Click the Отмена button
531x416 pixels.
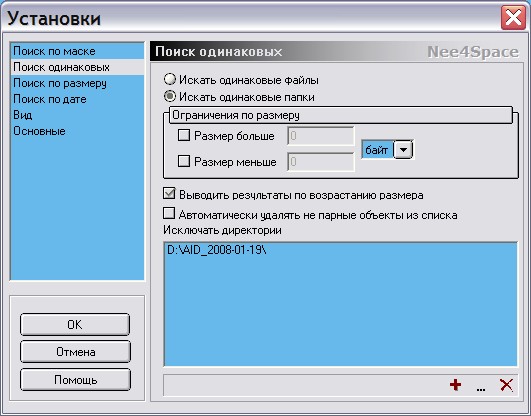[x=75, y=352]
